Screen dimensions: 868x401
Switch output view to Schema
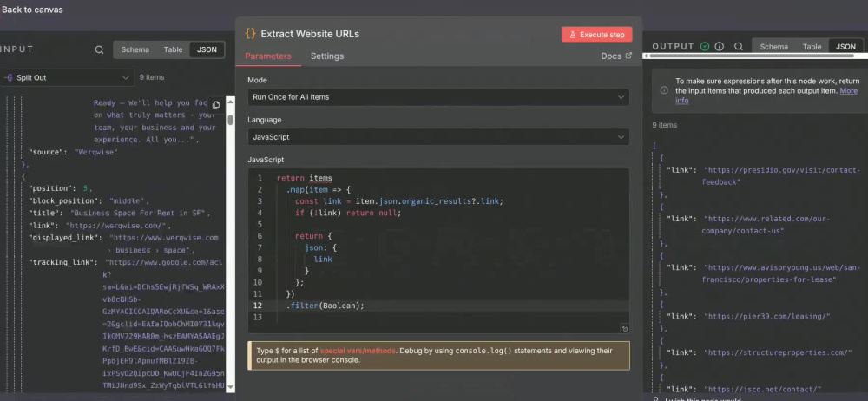tap(774, 47)
